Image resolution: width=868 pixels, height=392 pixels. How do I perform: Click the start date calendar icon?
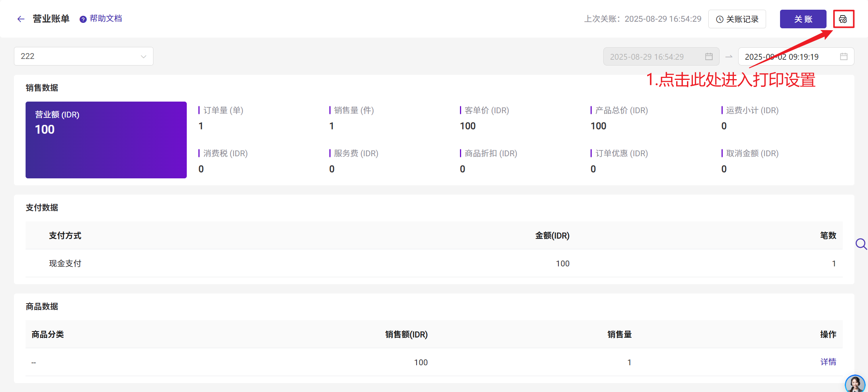click(x=709, y=57)
